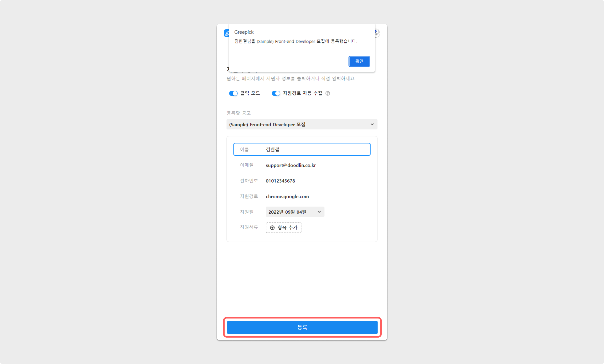Screen dimensions: 604x364
Task: Click the 클릭 모드 label text
Action: pos(250,93)
